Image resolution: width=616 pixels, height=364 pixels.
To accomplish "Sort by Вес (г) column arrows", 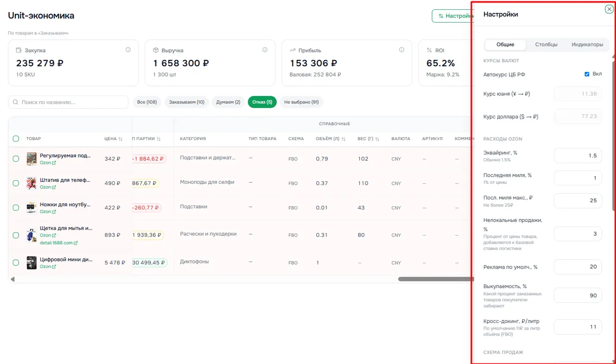I will click(x=377, y=139).
